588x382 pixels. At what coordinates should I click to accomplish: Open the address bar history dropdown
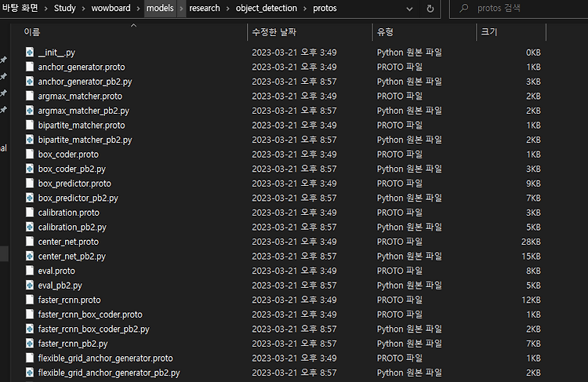(x=409, y=9)
